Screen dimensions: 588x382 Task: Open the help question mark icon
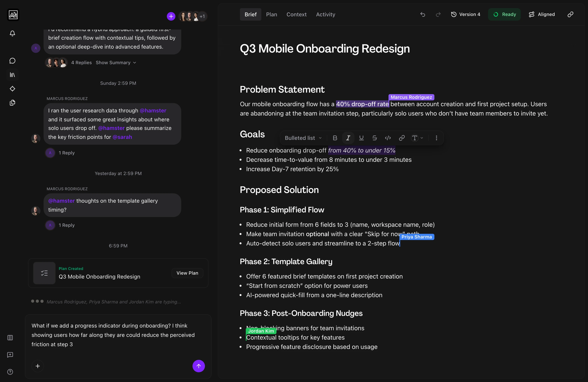[10, 372]
